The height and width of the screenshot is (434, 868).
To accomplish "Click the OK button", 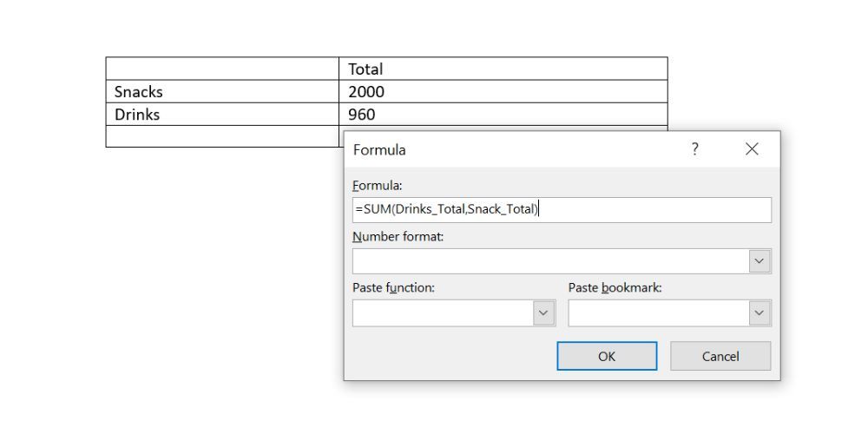I will (607, 356).
